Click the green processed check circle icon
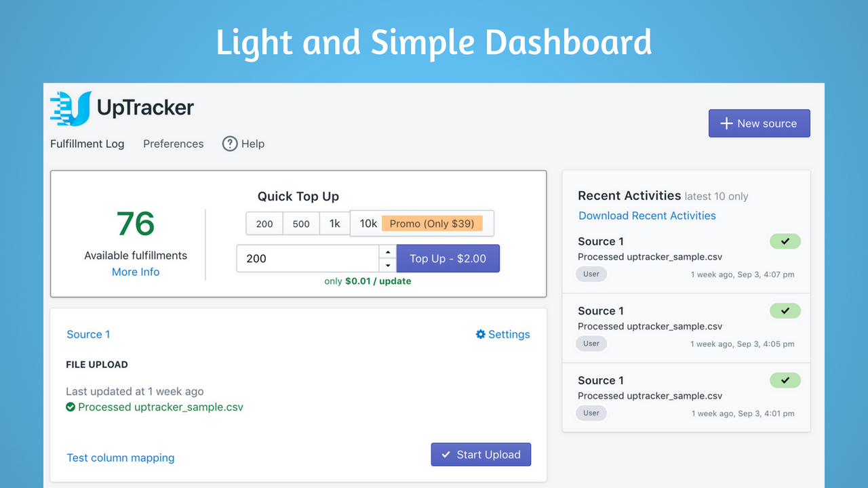 coord(71,407)
